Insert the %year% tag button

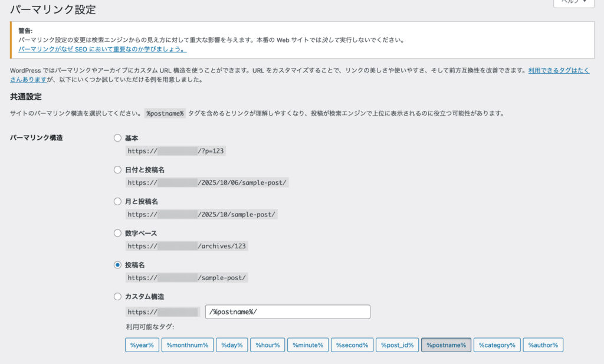[142, 345]
